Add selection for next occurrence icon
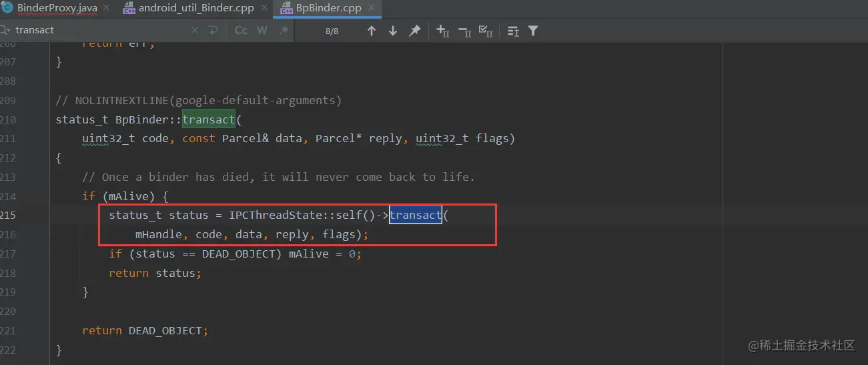 tap(442, 31)
